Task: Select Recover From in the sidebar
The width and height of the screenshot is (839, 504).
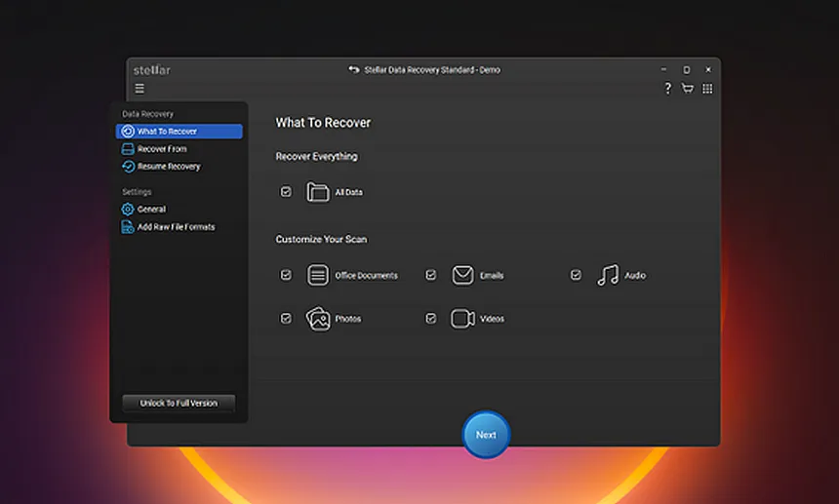Action: 162,149
